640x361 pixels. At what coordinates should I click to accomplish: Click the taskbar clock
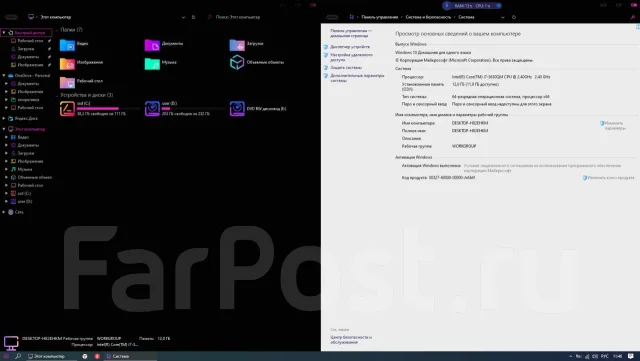click(x=618, y=357)
